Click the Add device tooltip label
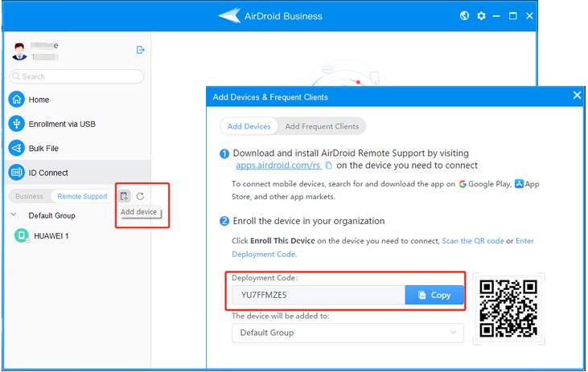Viewport: 588px width, 372px height. coord(138,211)
